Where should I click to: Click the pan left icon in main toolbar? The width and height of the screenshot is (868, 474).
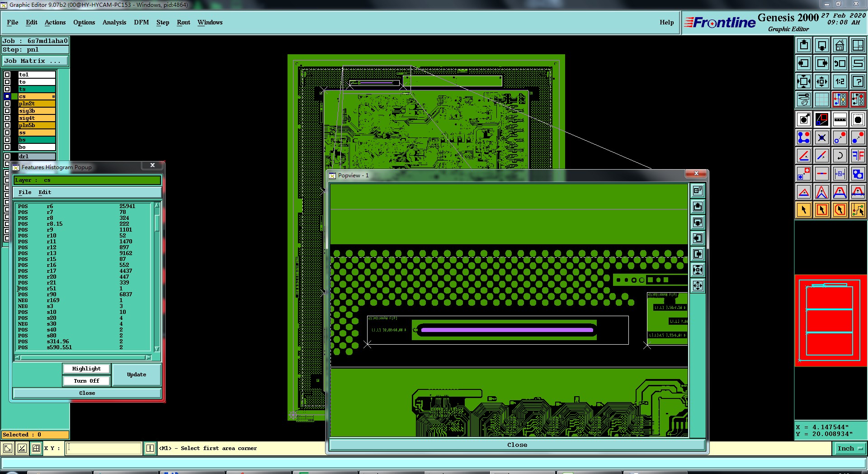pos(804,63)
